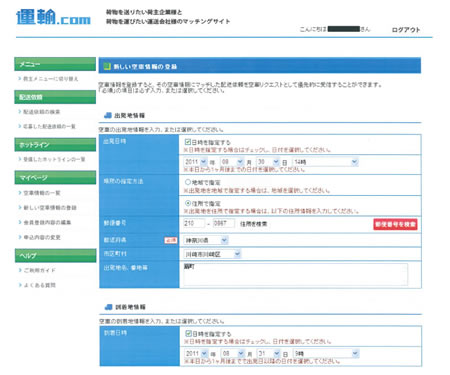Click the truck icon beside 到着地情報 heading
This screenshot has height=375, width=450.
pos(108,307)
